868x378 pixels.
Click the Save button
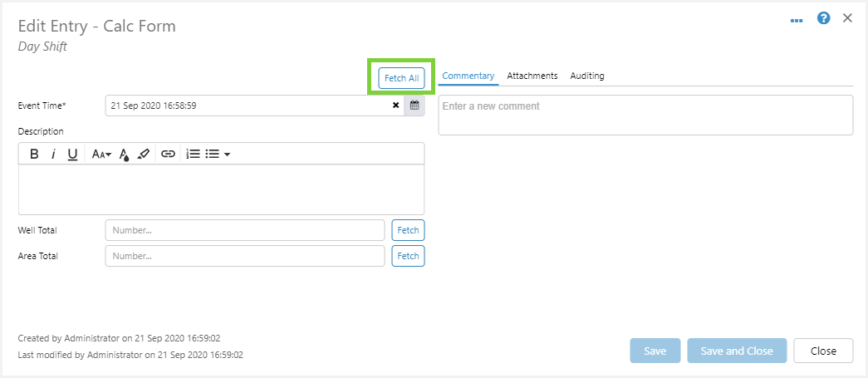coord(655,351)
